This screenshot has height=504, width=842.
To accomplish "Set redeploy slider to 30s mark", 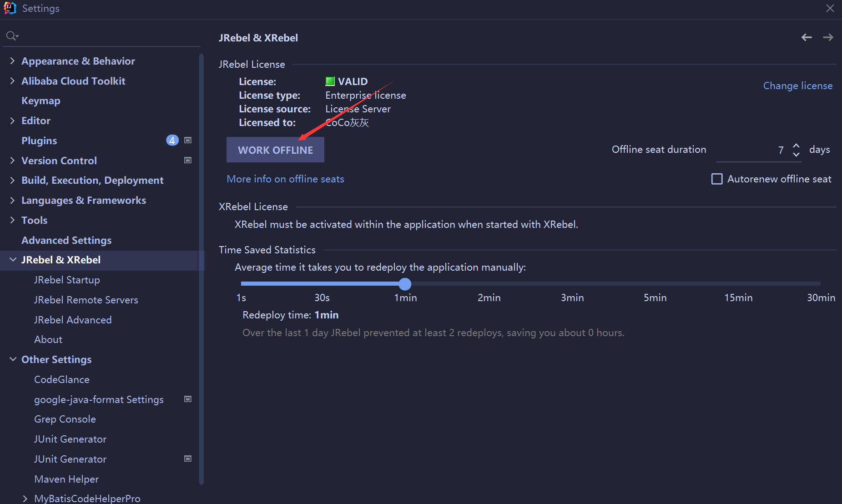I will point(322,284).
